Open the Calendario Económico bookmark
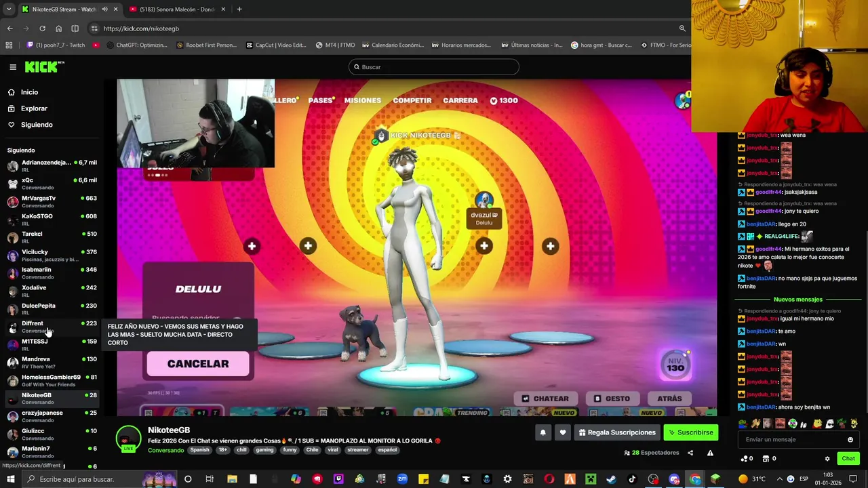This screenshot has width=868, height=488. 392,45
